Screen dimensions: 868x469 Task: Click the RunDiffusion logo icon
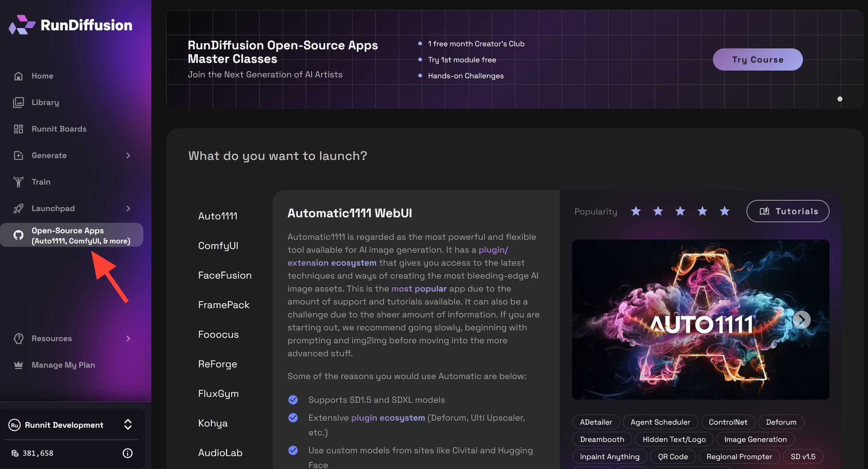pyautogui.click(x=22, y=25)
